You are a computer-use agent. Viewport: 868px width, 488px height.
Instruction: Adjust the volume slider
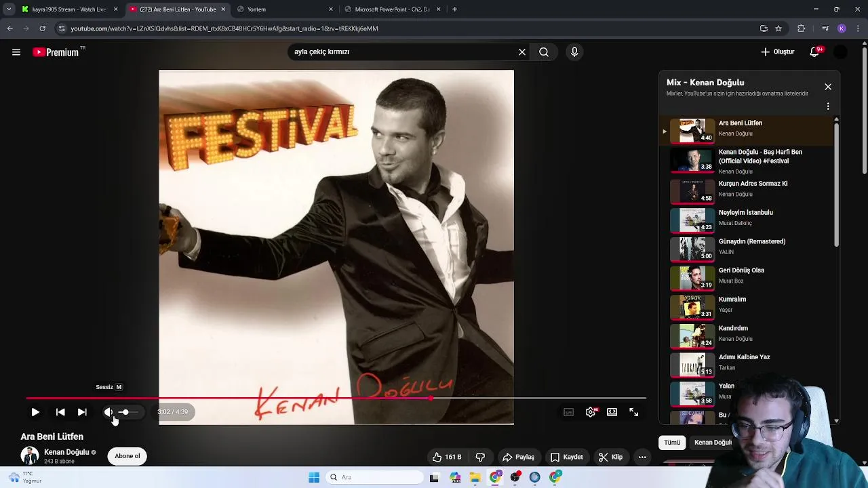click(x=128, y=412)
